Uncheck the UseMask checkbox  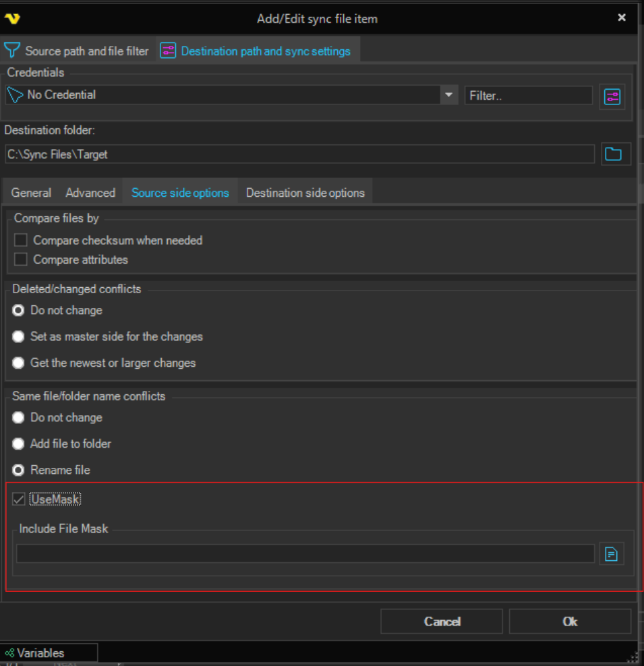pyautogui.click(x=20, y=499)
